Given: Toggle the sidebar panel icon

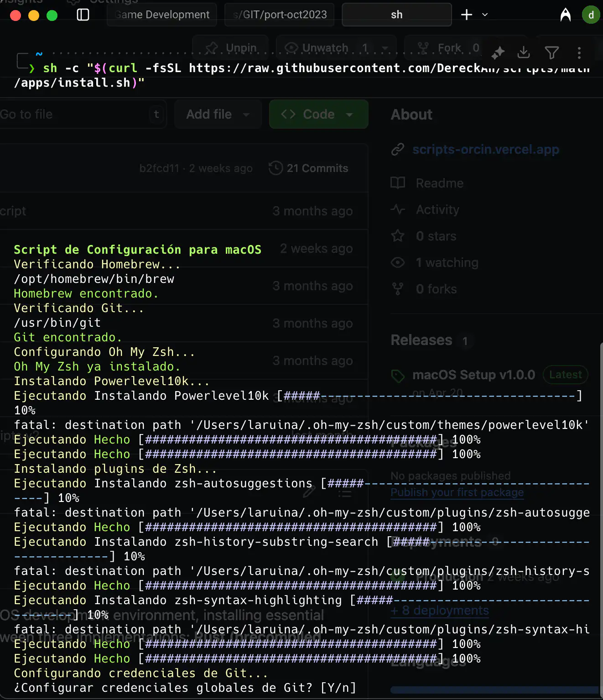Looking at the screenshot, I should [x=83, y=15].
